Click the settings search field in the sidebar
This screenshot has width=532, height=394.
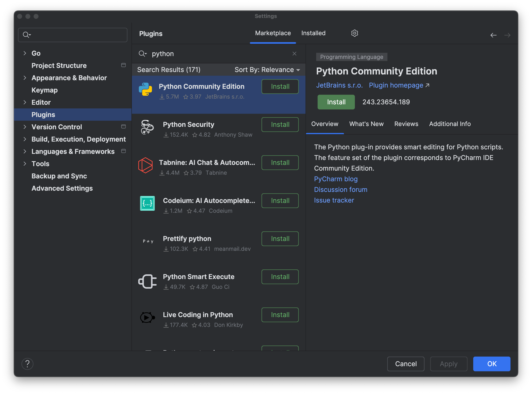[x=72, y=35]
